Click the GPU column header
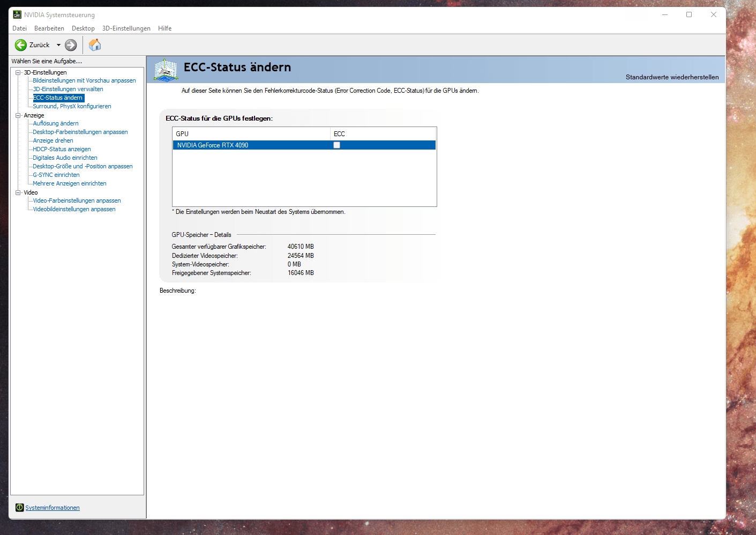Viewport: 756px width, 535px height. coord(251,134)
